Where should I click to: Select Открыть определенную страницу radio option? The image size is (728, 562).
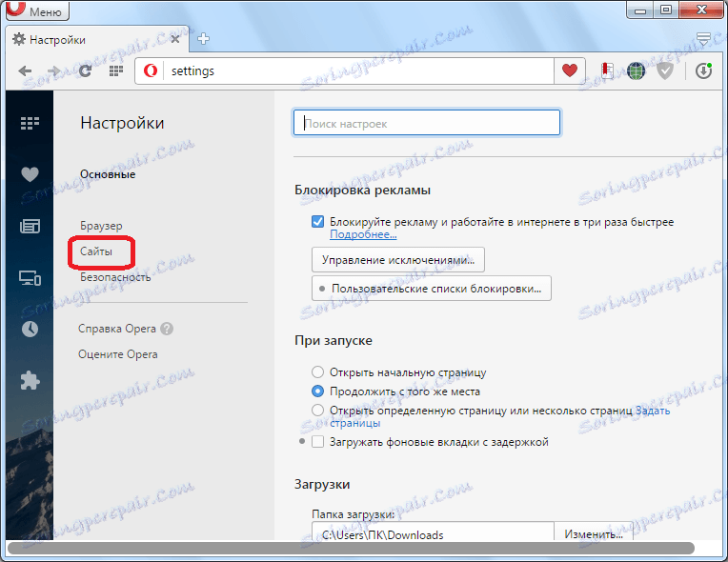317,411
